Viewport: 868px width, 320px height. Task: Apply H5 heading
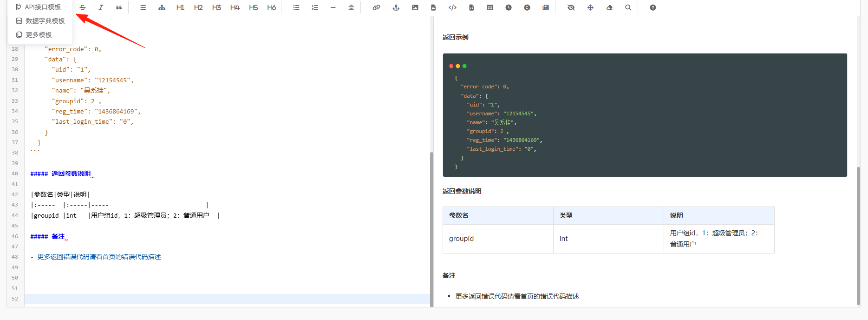click(253, 7)
